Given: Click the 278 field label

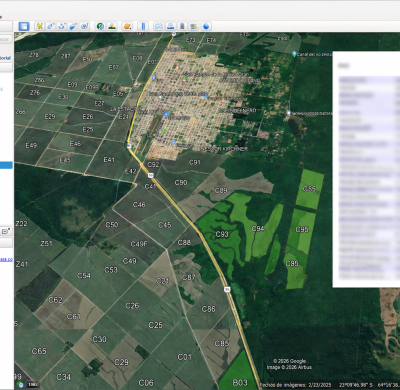Looking at the screenshot, I should pyautogui.click(x=34, y=55).
